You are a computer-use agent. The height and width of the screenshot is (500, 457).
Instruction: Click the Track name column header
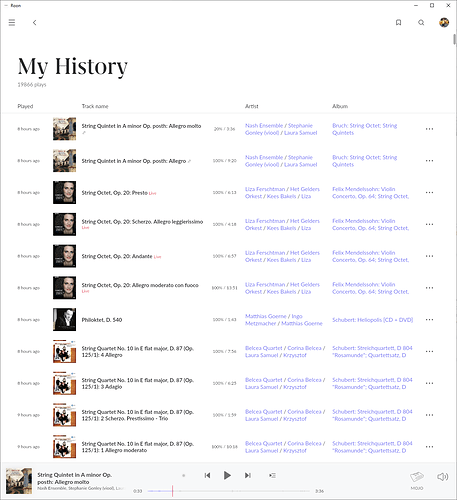[95, 106]
